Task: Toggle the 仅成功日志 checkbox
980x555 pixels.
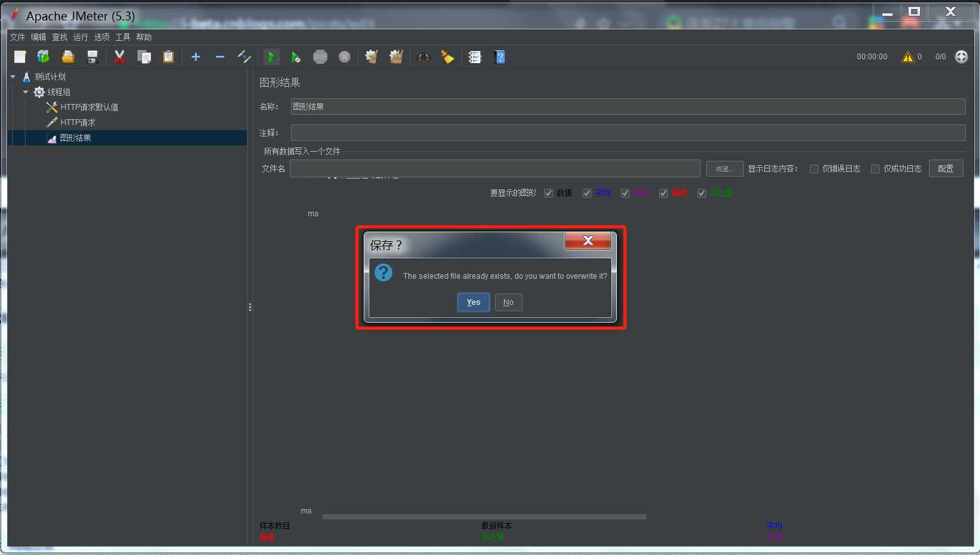Action: click(875, 169)
